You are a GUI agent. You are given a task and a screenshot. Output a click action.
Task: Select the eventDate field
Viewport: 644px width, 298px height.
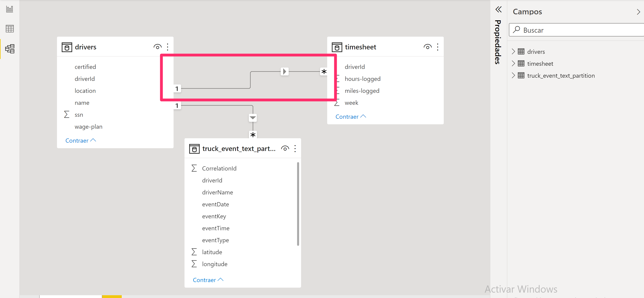click(x=216, y=204)
